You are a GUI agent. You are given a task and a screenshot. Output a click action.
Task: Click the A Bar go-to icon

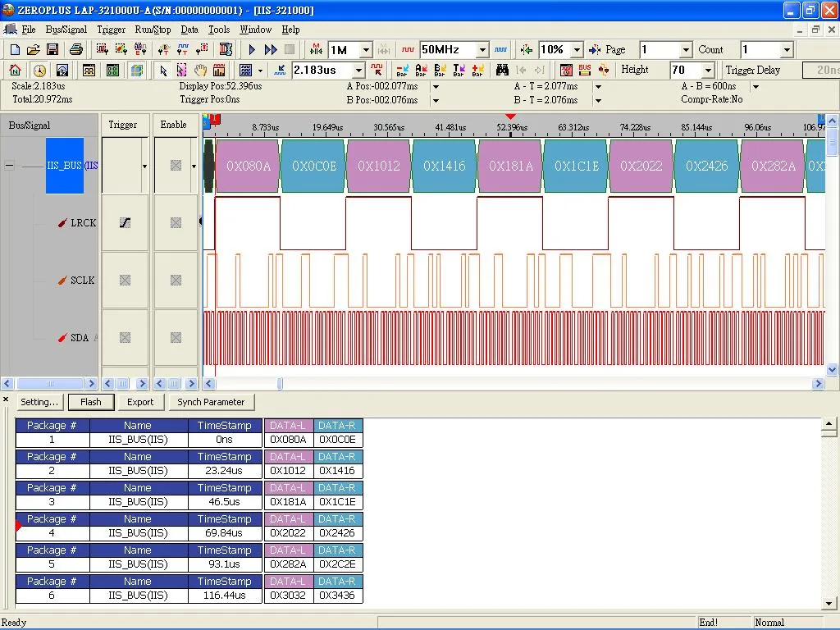coord(421,71)
